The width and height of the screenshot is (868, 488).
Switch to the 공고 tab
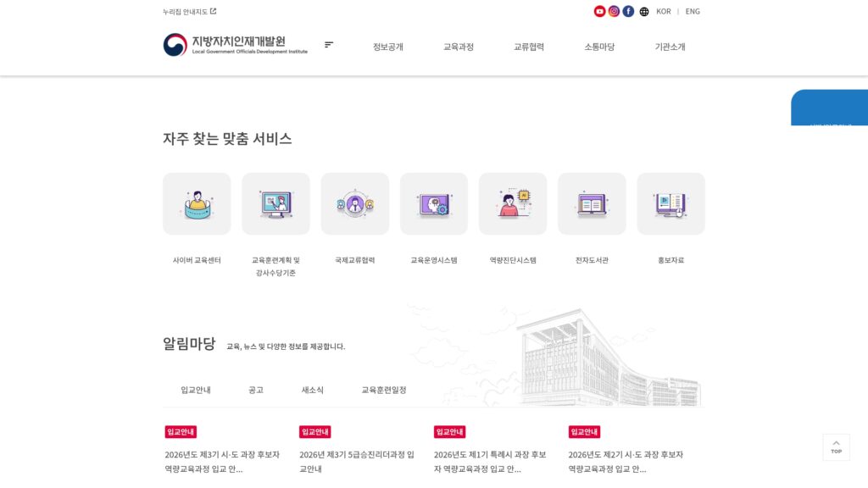[254, 390]
